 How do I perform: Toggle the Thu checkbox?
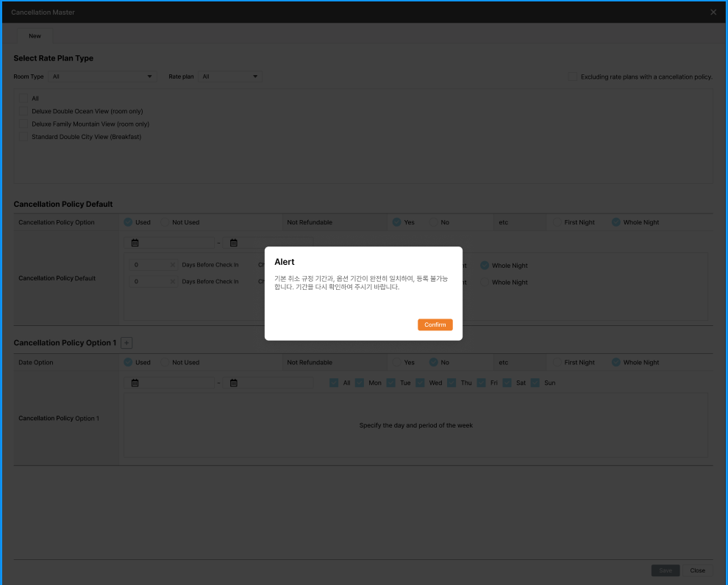click(452, 383)
